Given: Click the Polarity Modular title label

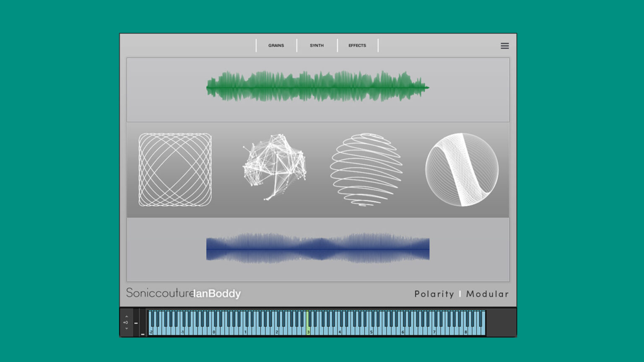Looking at the screenshot, I should coord(461,294).
